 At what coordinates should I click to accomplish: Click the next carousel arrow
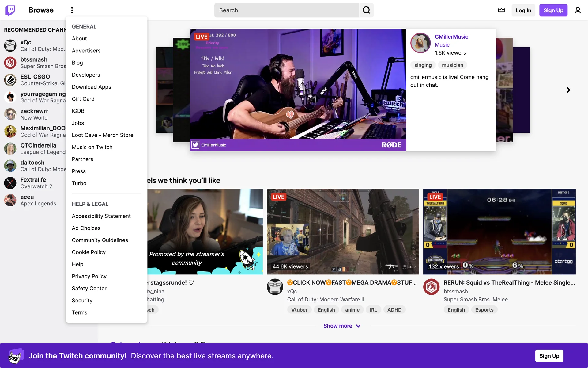tap(568, 90)
